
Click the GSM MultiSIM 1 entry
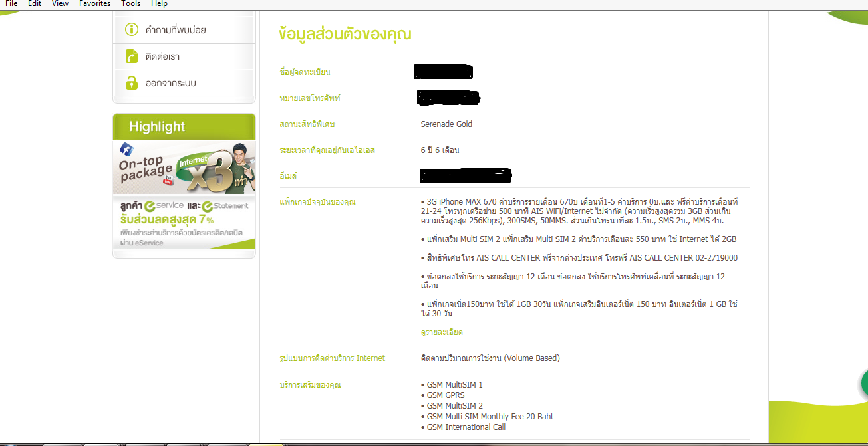[x=454, y=385]
